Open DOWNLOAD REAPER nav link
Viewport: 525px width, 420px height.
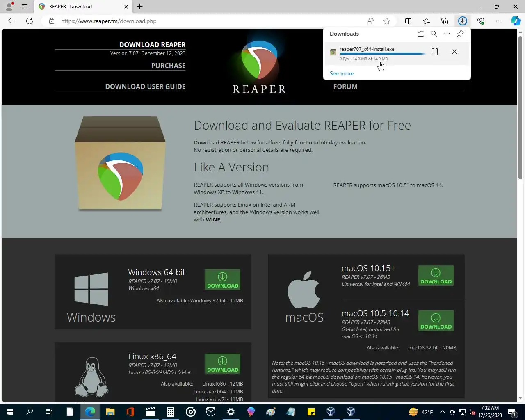click(152, 45)
